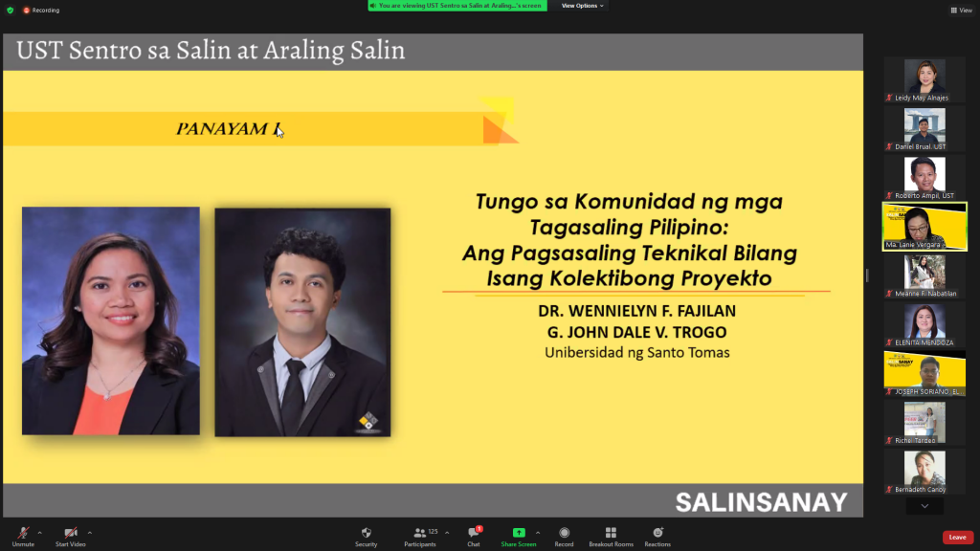Open the Participants panel
This screenshot has width=980, height=551.
tap(420, 536)
